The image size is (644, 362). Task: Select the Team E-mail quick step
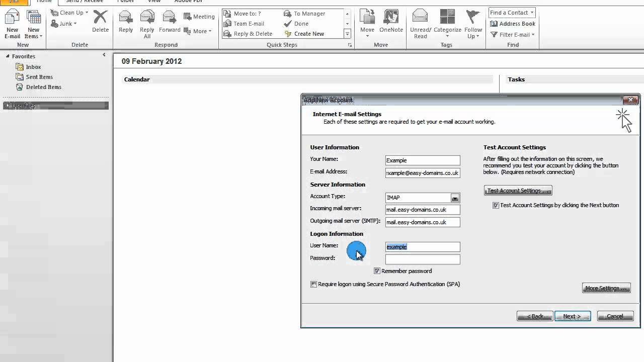coord(245,24)
